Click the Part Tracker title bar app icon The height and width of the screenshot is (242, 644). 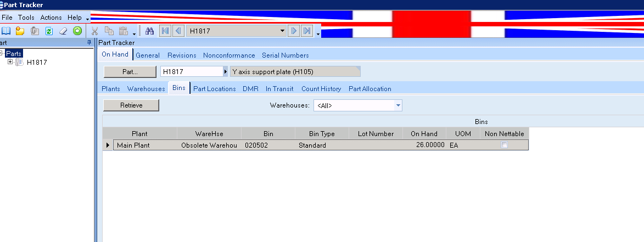pos(2,5)
